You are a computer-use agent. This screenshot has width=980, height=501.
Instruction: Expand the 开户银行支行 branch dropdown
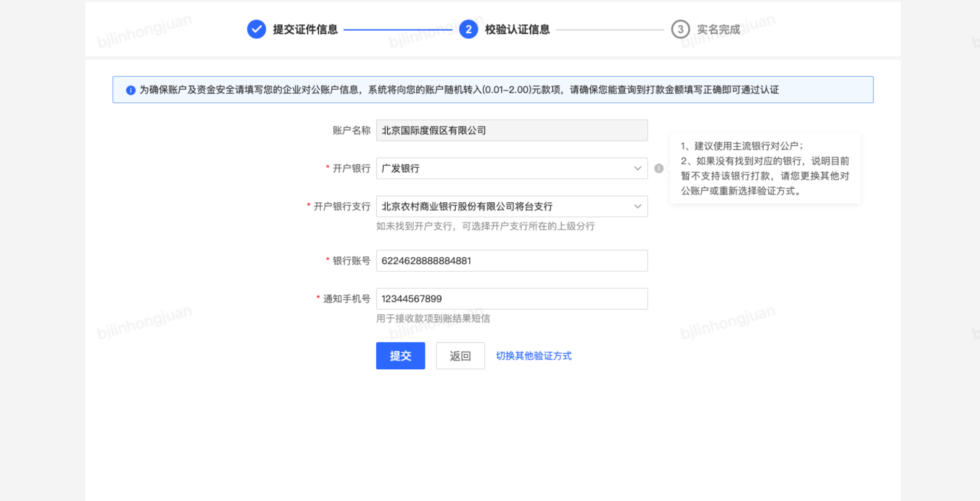[x=511, y=206]
